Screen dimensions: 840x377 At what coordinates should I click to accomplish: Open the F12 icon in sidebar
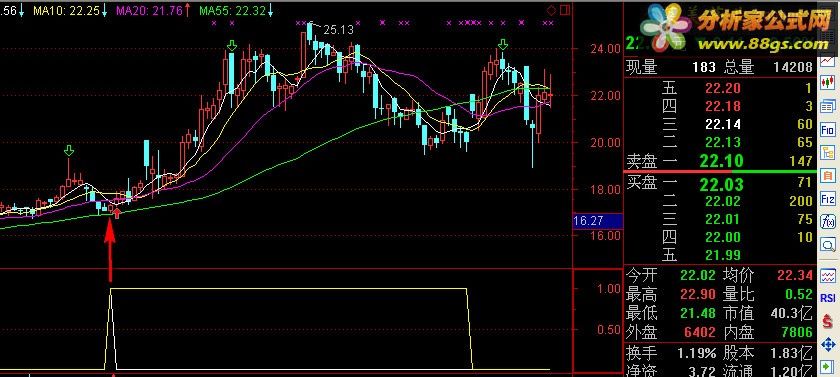pos(828,199)
